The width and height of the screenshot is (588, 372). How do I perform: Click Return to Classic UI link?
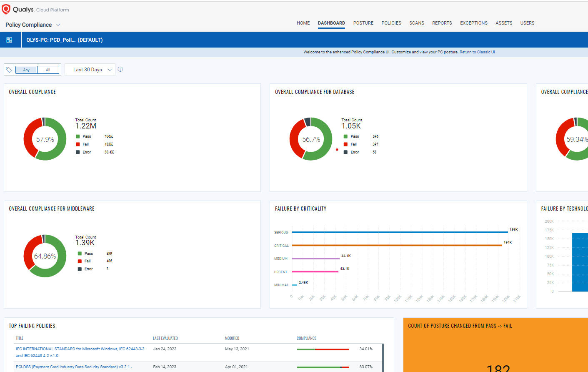click(x=477, y=52)
